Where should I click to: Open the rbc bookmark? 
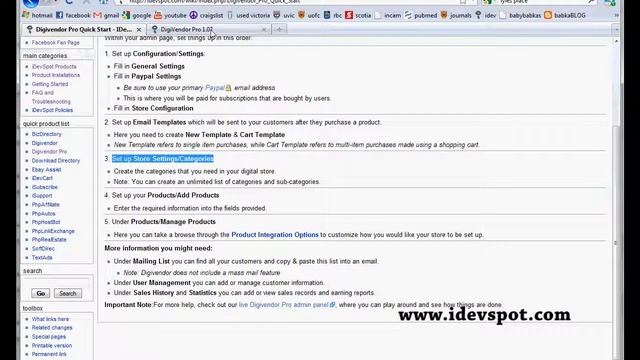point(333,16)
